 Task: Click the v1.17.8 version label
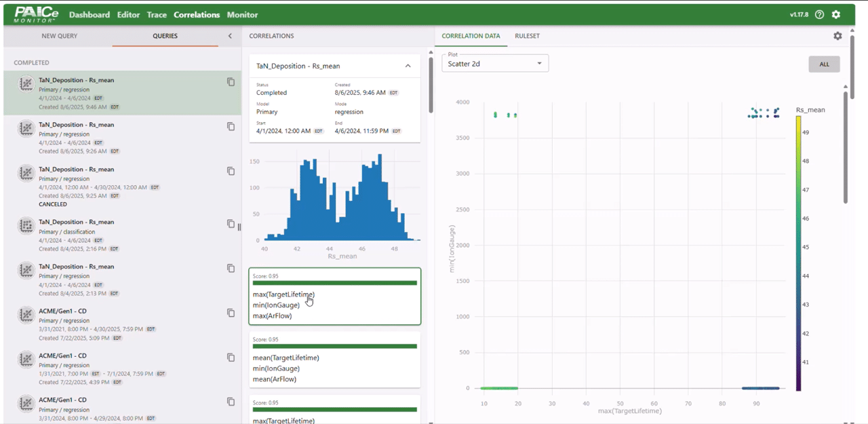tap(799, 14)
